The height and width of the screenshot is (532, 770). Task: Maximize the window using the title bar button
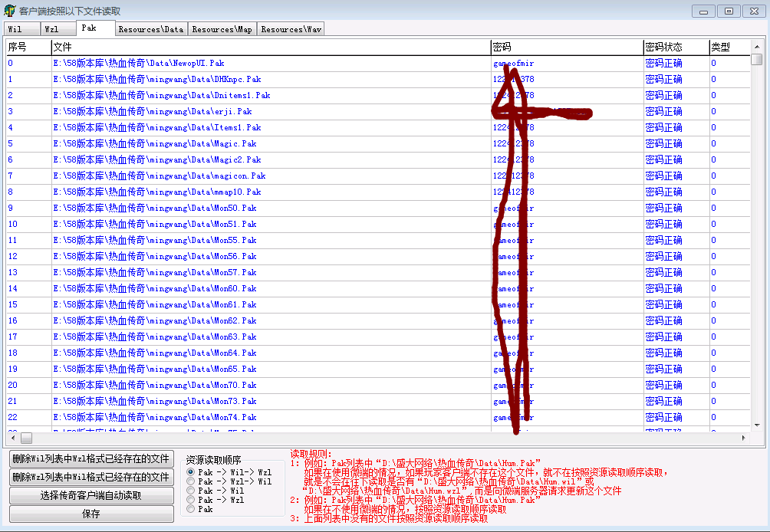pyautogui.click(x=729, y=11)
